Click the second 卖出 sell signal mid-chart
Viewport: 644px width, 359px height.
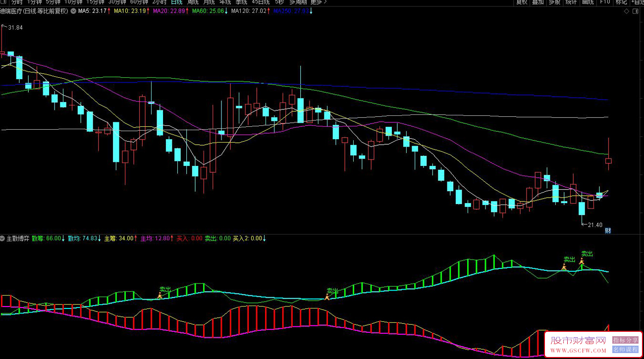coord(332,291)
